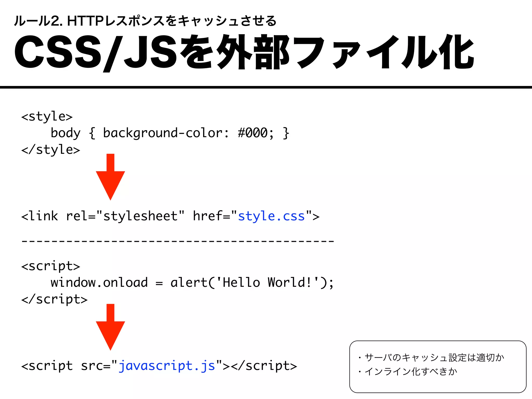Click the closing '</script>' tag under window.onload
The image size is (532, 399).
pyautogui.click(x=54, y=299)
